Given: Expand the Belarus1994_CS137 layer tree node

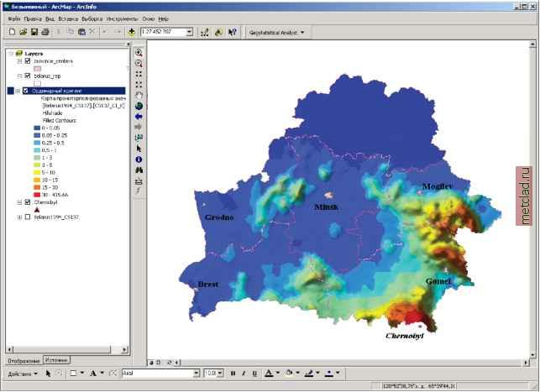Looking at the screenshot, I should 19,217.
